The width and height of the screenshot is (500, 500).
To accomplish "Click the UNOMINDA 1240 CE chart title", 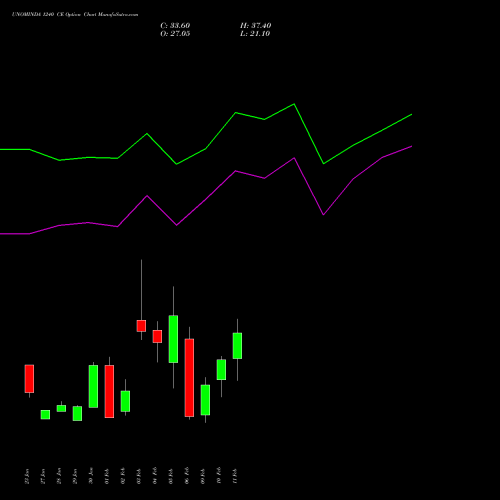I will pos(75,15).
